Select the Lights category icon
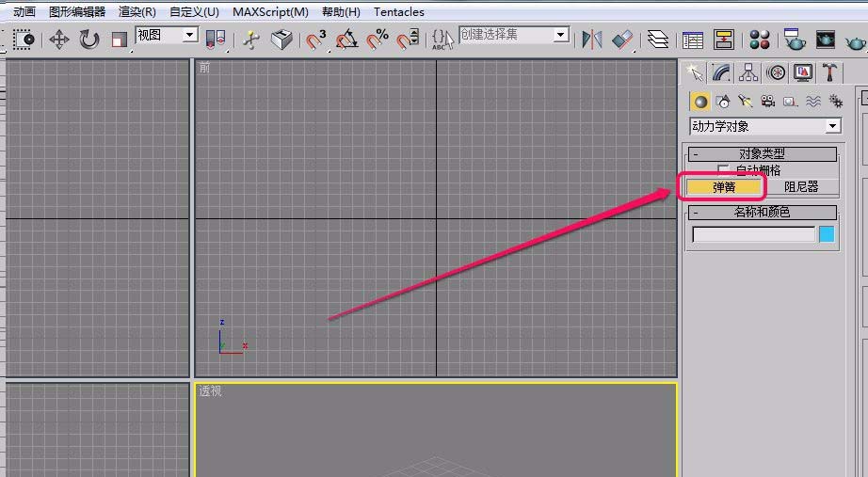The width and height of the screenshot is (868, 477). pos(745,102)
